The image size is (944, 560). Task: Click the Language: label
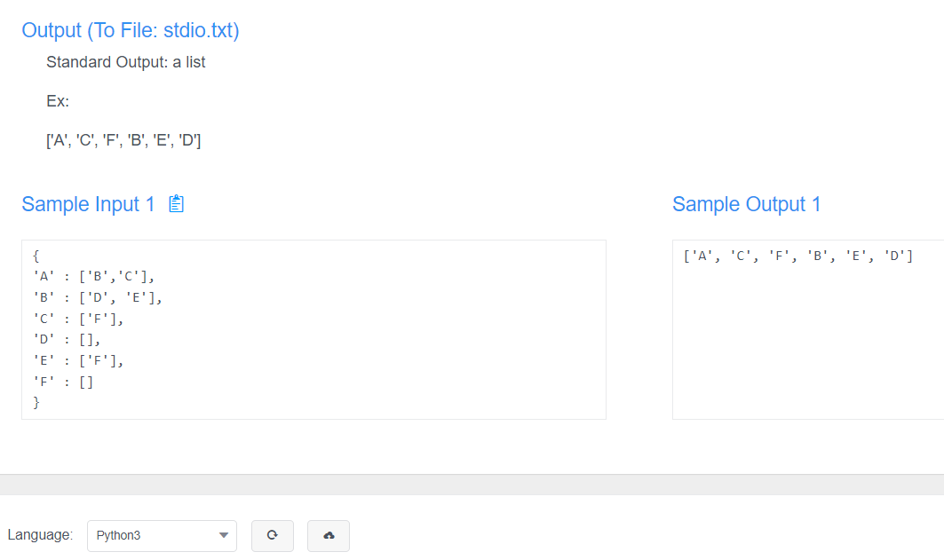click(x=41, y=534)
